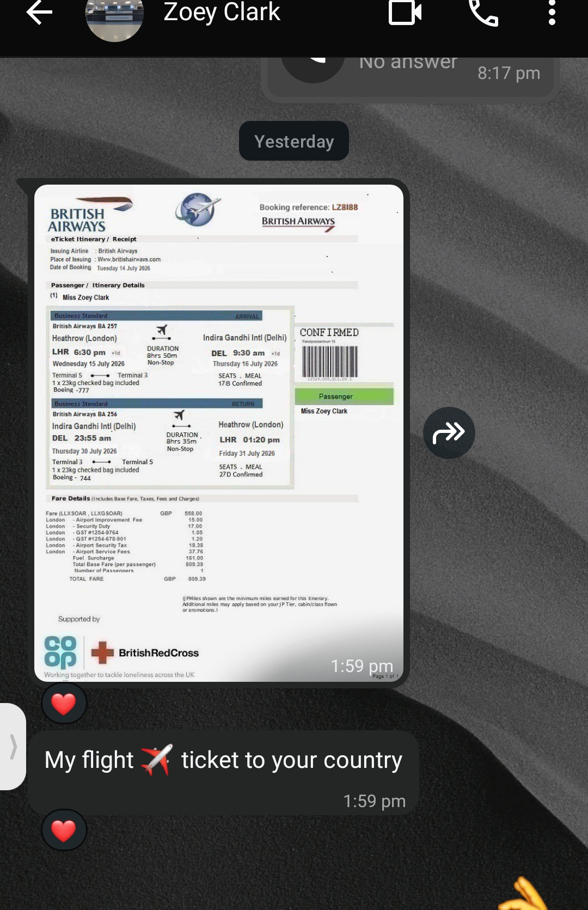Open the three-dot more options menu
The image size is (588, 910).
(552, 12)
